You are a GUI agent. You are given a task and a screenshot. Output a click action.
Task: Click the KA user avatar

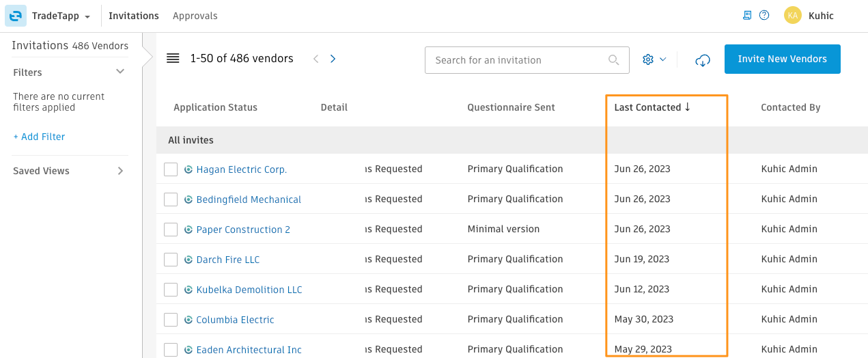point(793,15)
